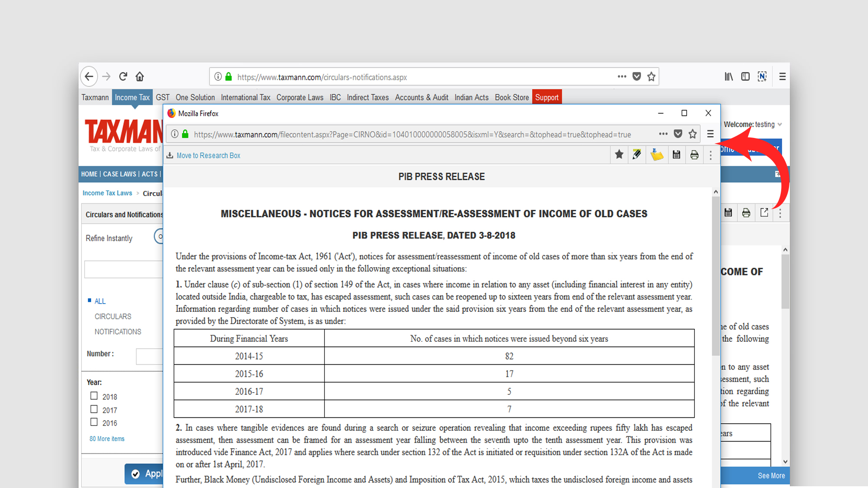Reload the main browser page
868x488 pixels.
click(x=123, y=77)
